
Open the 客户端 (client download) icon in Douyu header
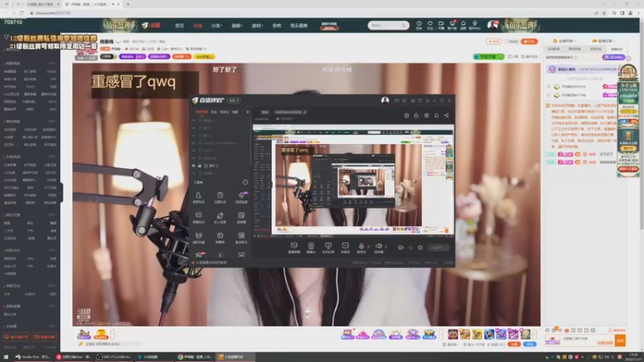point(452,25)
